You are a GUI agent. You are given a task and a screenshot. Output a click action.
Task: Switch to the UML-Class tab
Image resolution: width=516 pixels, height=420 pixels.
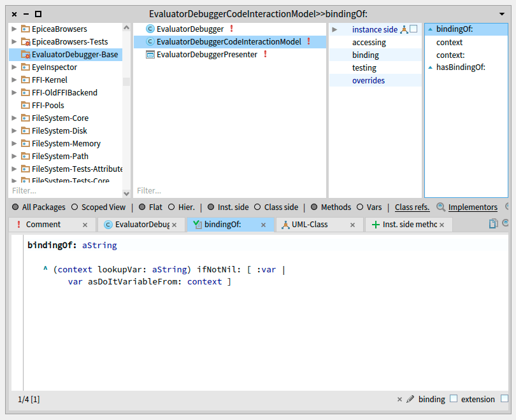(310, 225)
